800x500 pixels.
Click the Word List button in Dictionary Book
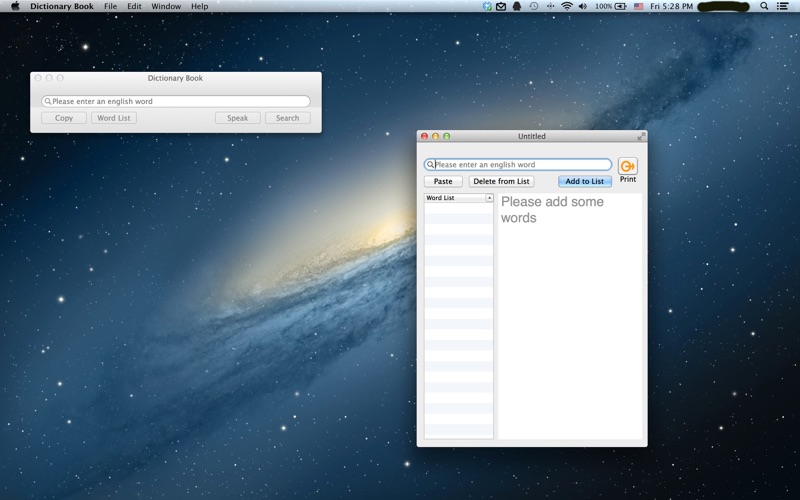click(113, 118)
